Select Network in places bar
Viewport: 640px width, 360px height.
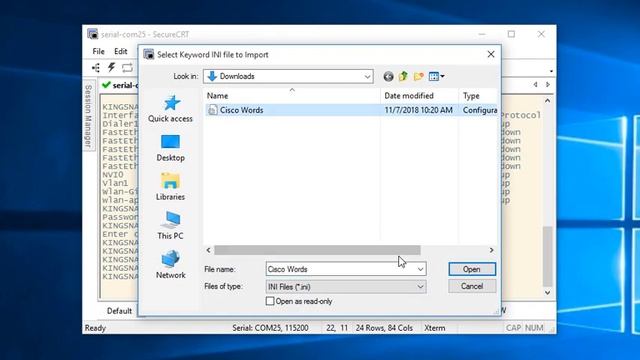(170, 265)
